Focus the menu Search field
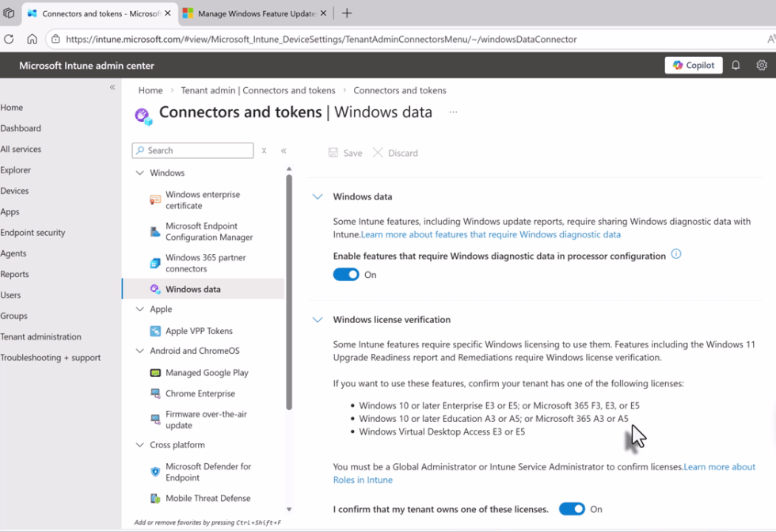 point(192,150)
